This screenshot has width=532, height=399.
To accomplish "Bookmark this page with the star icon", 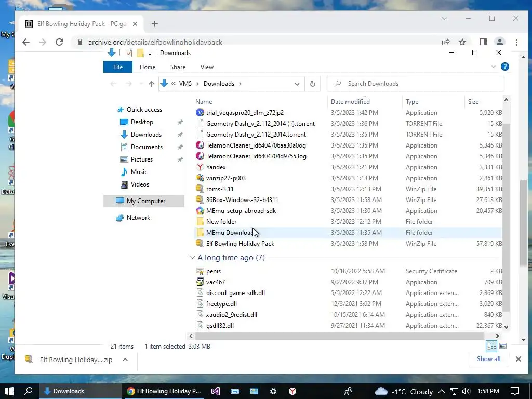I will [x=462, y=42].
